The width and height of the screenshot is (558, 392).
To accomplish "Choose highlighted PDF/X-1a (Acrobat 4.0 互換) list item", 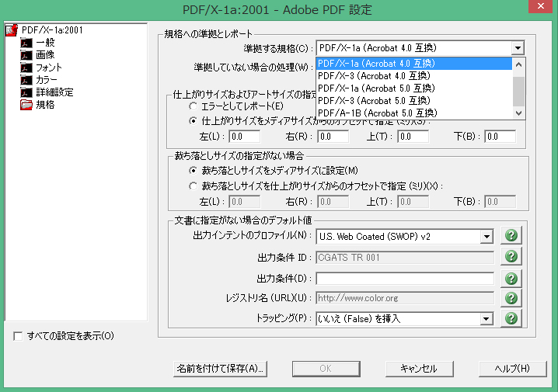I will [x=414, y=64].
